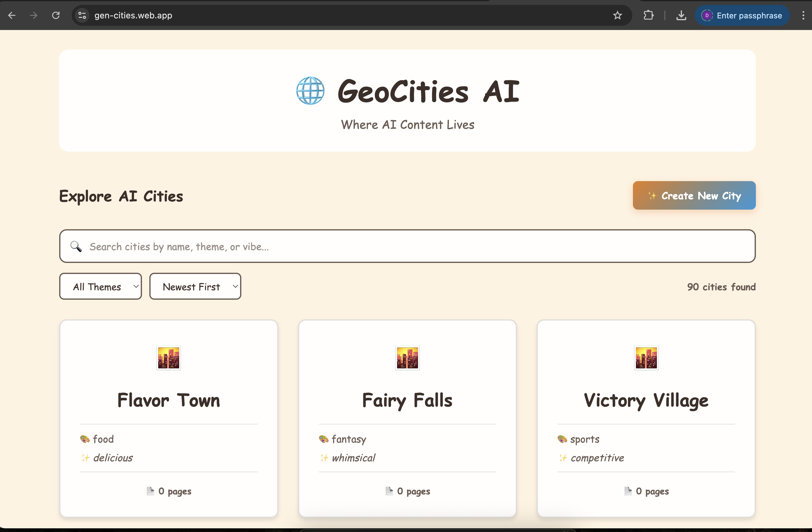The height and width of the screenshot is (532, 812).
Task: Click the globe logo next to GeoCities AI
Action: pyautogui.click(x=310, y=91)
